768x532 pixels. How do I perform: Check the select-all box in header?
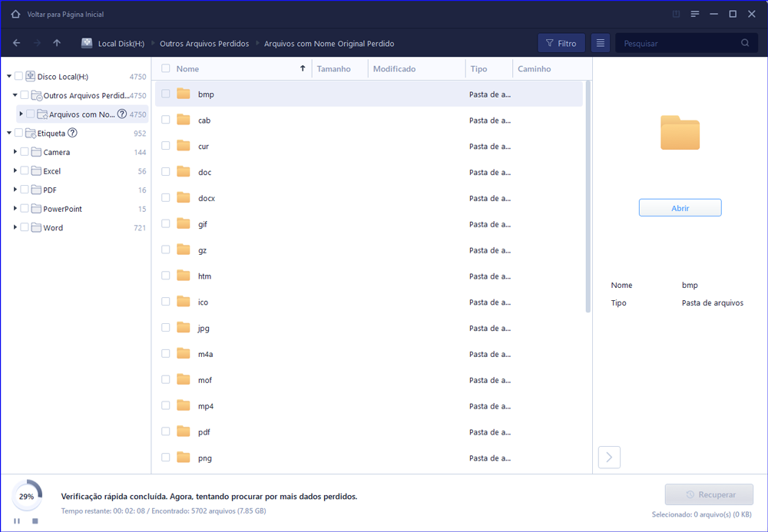[166, 68]
